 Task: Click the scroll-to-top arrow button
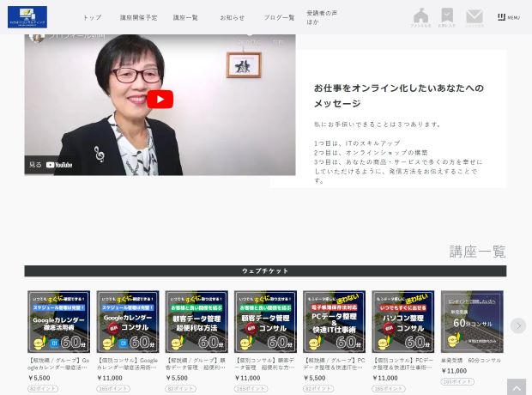pyautogui.click(x=516, y=387)
